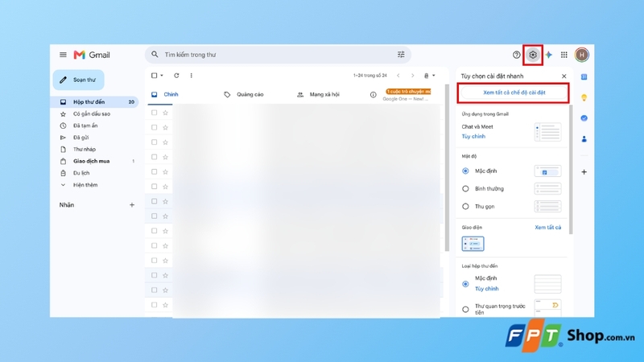
Task: Click the search magnifier icon
Action: pos(155,54)
